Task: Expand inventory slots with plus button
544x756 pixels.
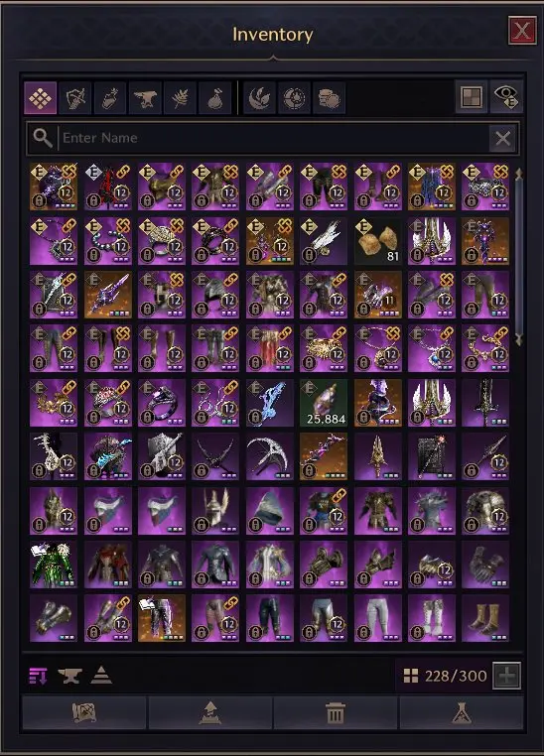Action: tap(507, 676)
